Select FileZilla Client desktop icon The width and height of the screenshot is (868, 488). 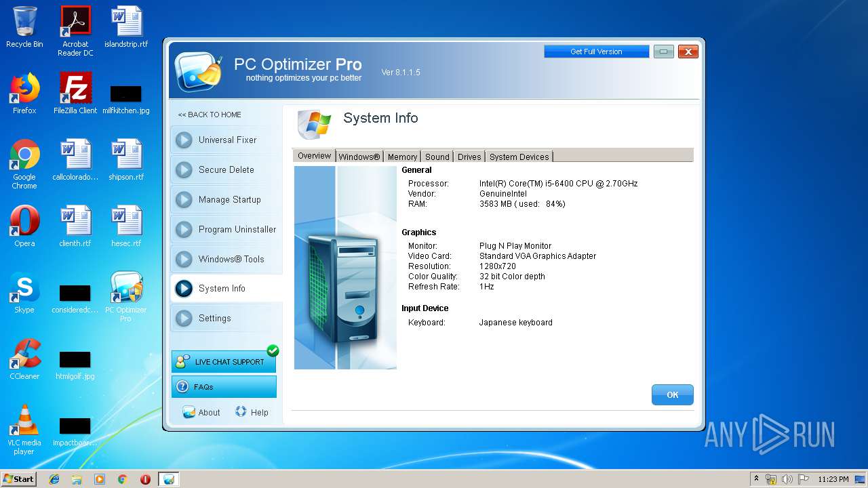pos(75,94)
